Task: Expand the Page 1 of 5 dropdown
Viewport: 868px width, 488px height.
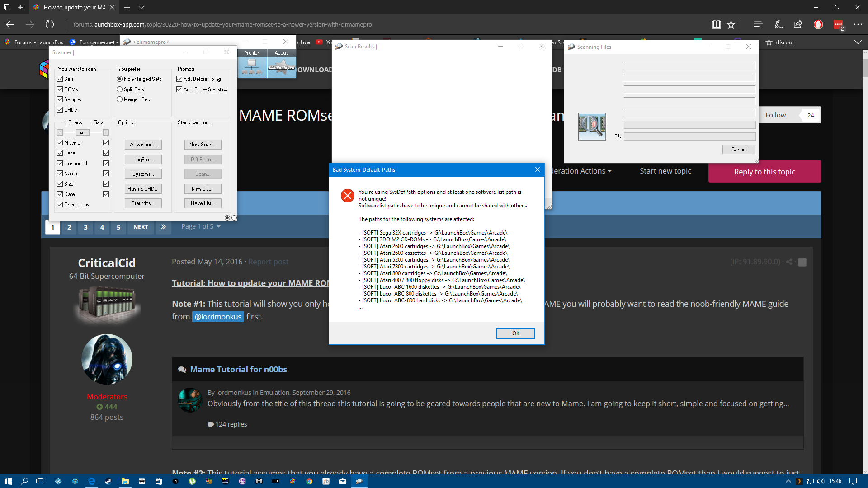Action: point(201,226)
